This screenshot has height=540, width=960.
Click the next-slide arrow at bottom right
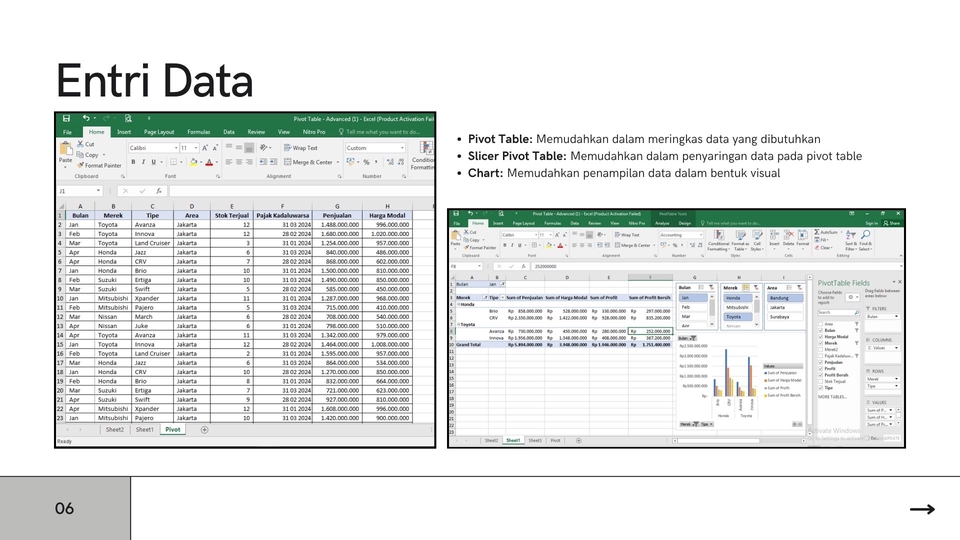pyautogui.click(x=922, y=509)
